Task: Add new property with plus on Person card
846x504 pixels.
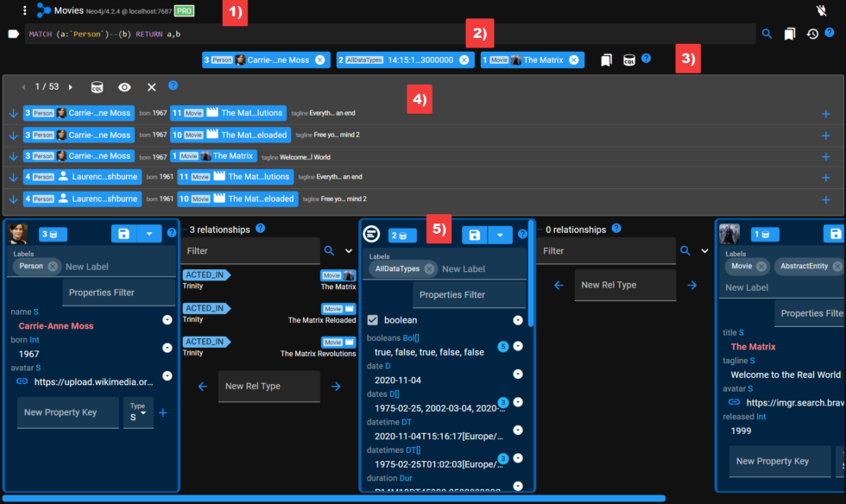Action: pyautogui.click(x=163, y=413)
